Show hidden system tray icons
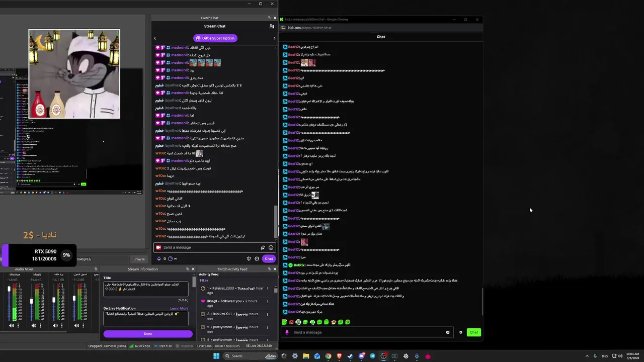Viewport: 644px width, 362px height. point(587,356)
